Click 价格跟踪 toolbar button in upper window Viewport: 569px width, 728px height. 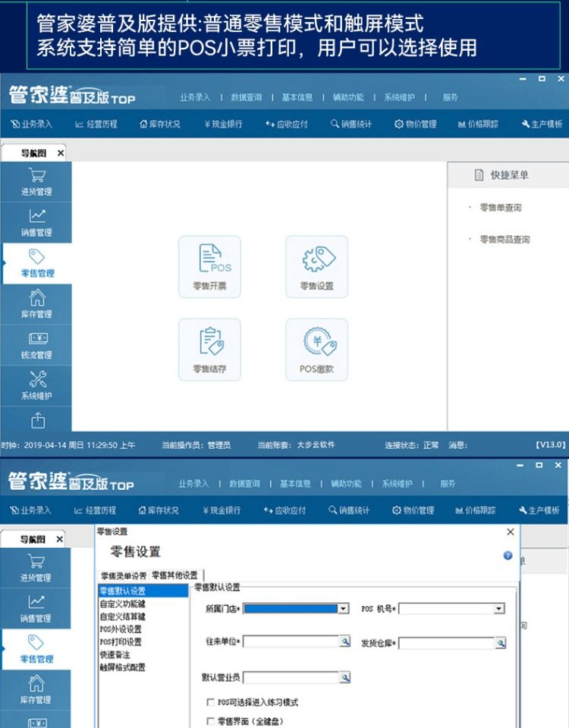click(478, 124)
